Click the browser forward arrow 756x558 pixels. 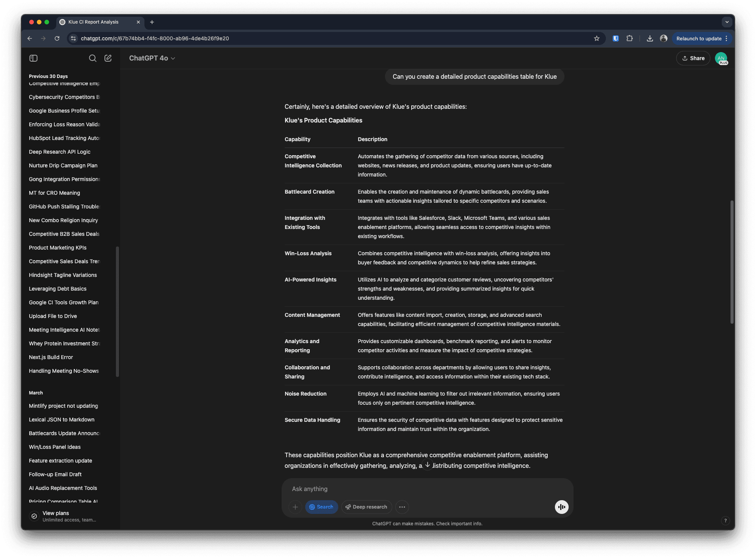tap(43, 38)
